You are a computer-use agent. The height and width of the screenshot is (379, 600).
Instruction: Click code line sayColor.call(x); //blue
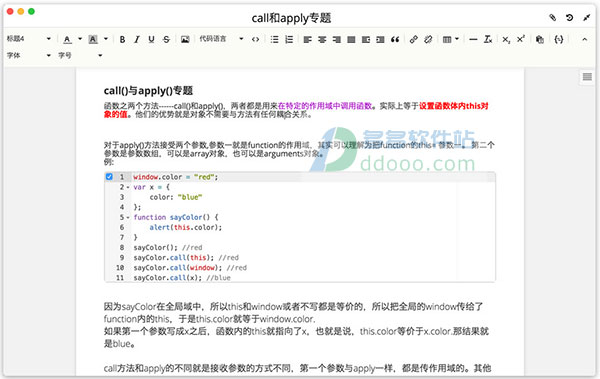click(182, 278)
